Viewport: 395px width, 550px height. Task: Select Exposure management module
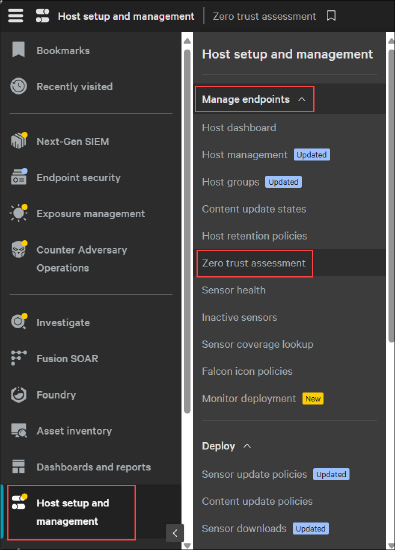click(x=91, y=214)
